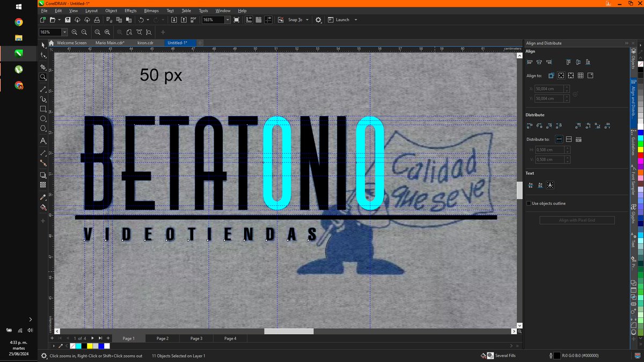Expand the Snap To dropdown
This screenshot has height=362, width=644.
pyautogui.click(x=308, y=20)
